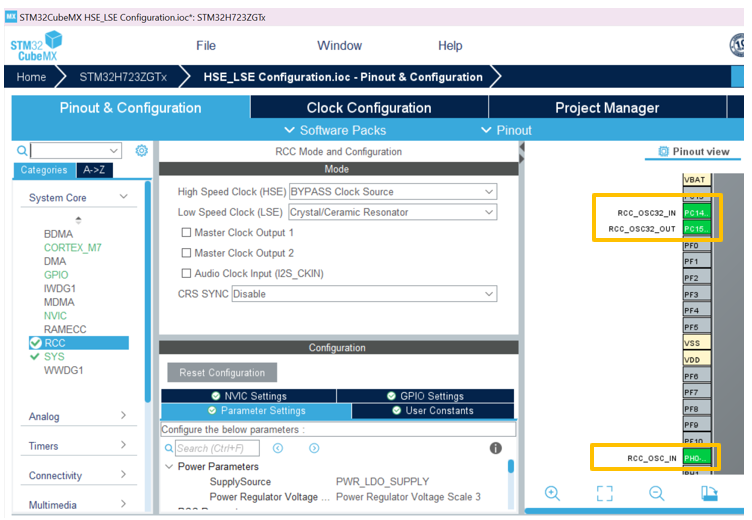Select SYS in the System Core list
The width and height of the screenshot is (752, 520).
pos(54,356)
